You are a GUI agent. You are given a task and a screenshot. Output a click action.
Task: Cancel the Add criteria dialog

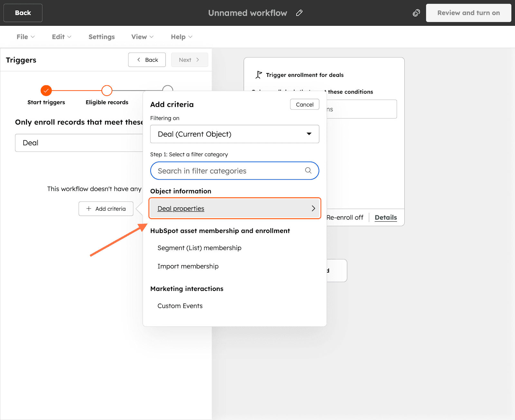[304, 105]
